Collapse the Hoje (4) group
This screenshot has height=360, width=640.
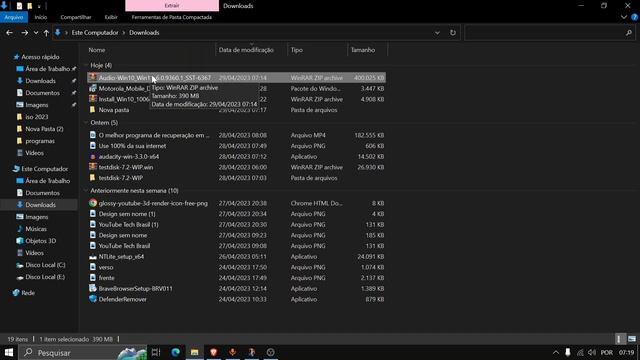(86, 65)
